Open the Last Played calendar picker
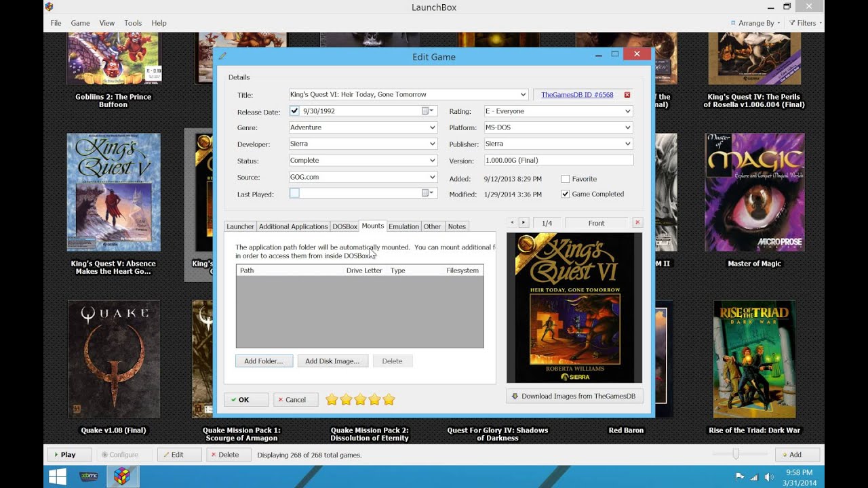868x488 pixels. (x=428, y=194)
